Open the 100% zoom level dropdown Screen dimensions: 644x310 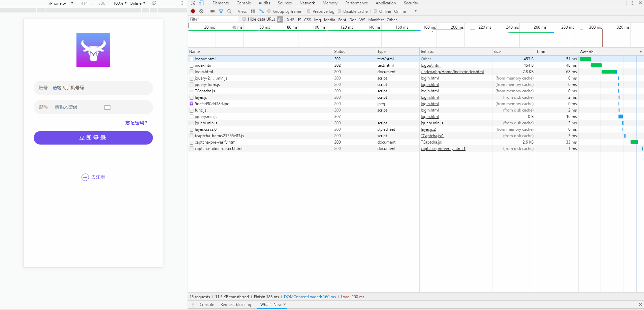(120, 3)
